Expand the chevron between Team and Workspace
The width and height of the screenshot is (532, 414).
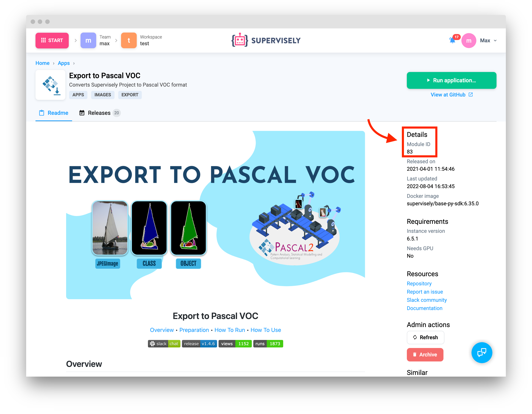[x=116, y=40]
